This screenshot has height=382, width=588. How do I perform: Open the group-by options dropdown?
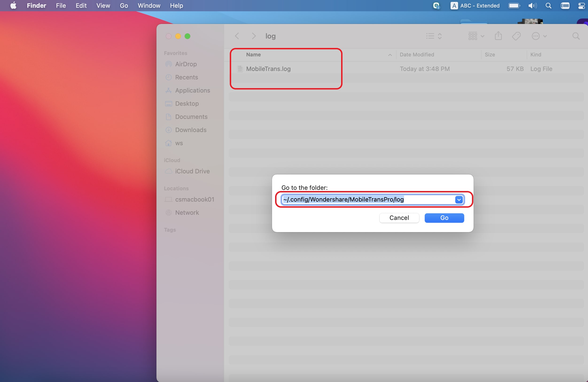tap(476, 36)
